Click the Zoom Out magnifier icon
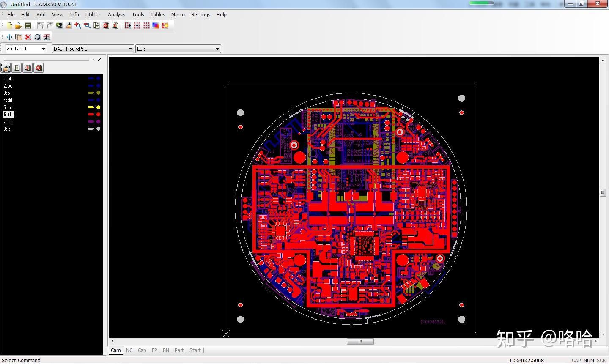 87,26
